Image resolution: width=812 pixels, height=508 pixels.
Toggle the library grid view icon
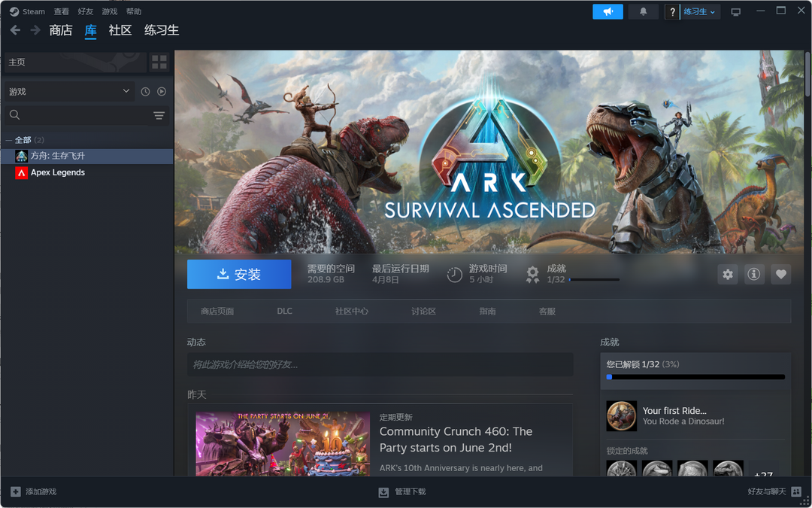click(159, 62)
